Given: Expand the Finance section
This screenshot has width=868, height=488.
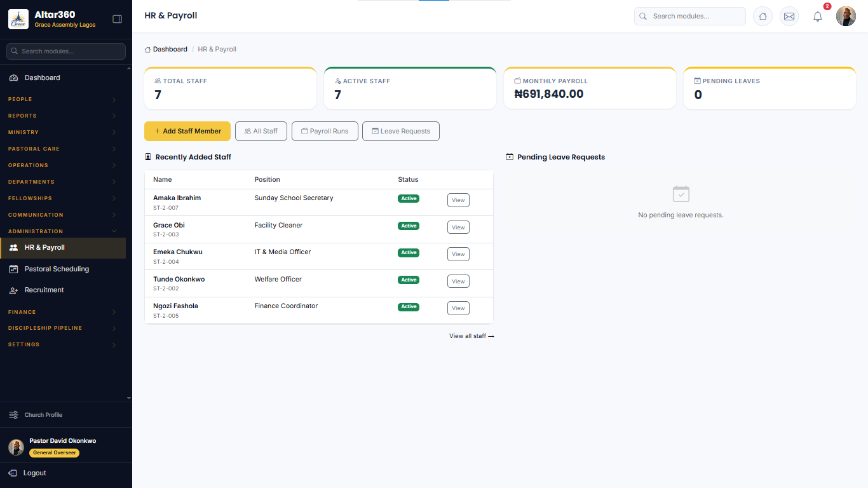Looking at the screenshot, I should 62,312.
